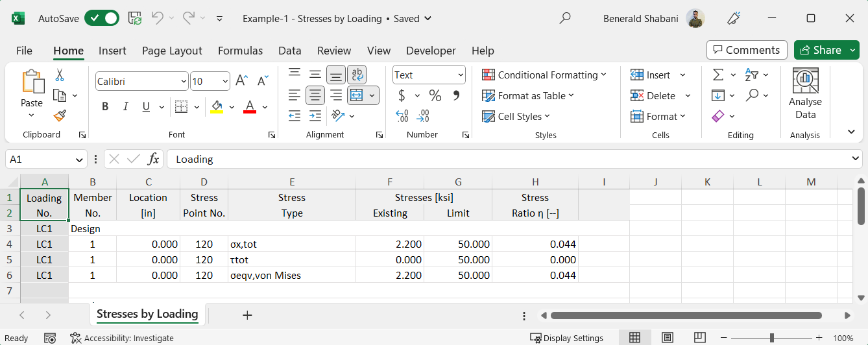The height and width of the screenshot is (345, 868).
Task: Click the Cut scissors icon
Action: tap(60, 75)
